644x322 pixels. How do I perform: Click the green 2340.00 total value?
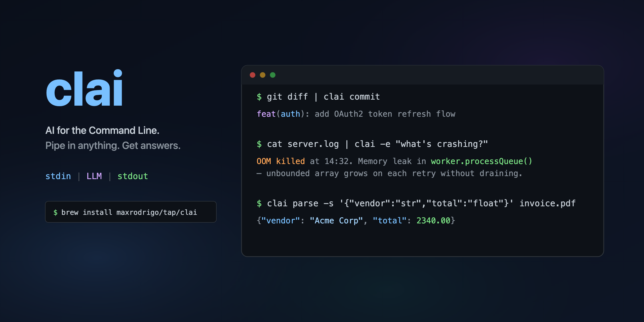coord(433,221)
